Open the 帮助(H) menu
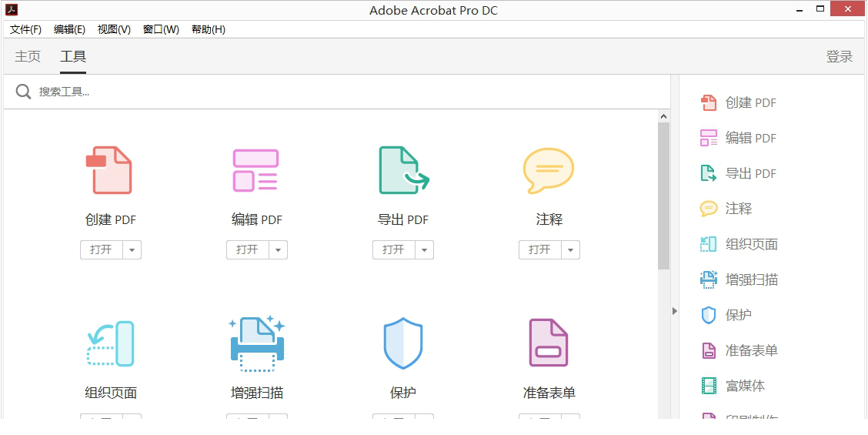This screenshot has height=435, width=868. (208, 29)
